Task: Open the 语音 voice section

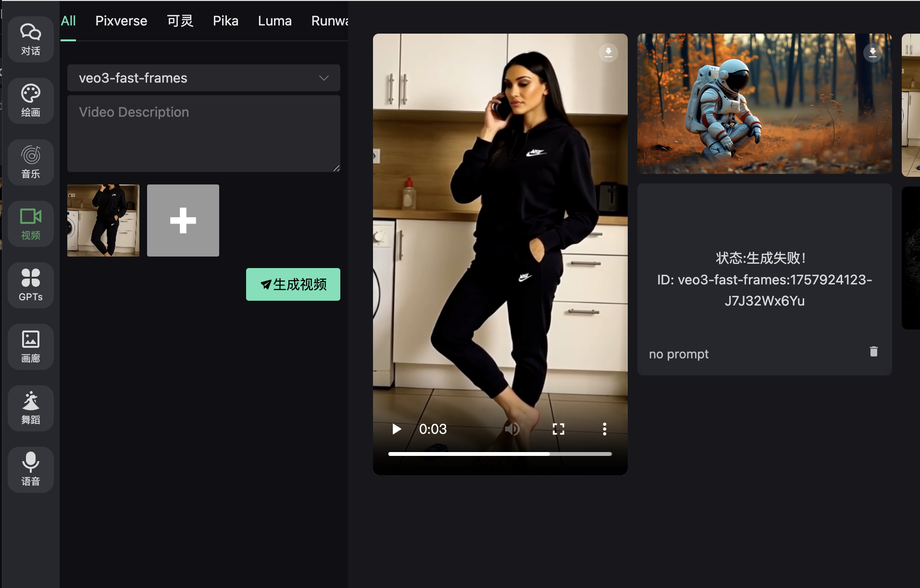Action: (x=30, y=470)
